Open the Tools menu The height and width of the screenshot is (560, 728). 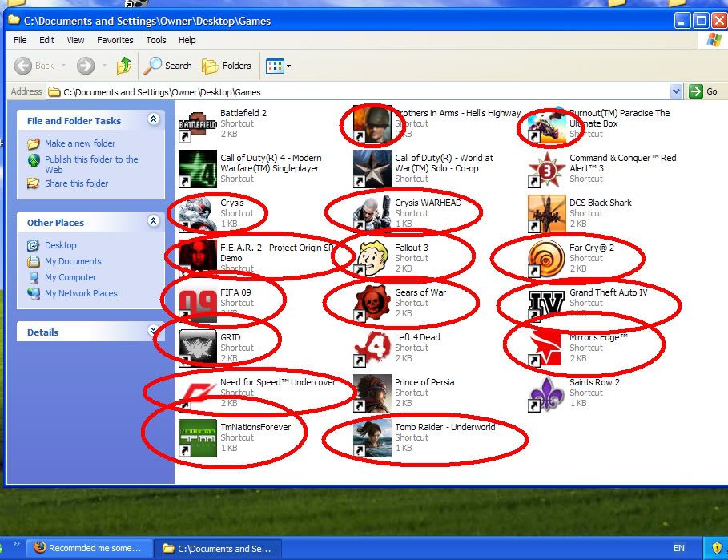[156, 40]
